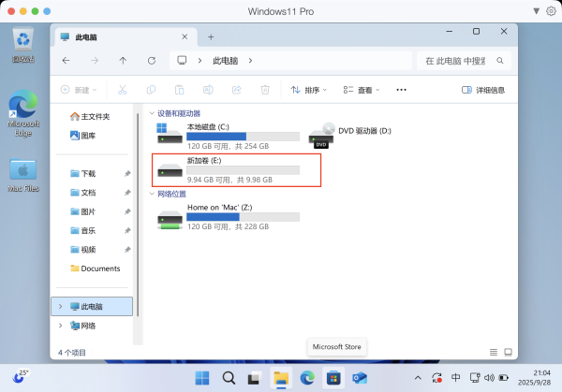Open 下载 folder in the sidebar

coord(88,173)
